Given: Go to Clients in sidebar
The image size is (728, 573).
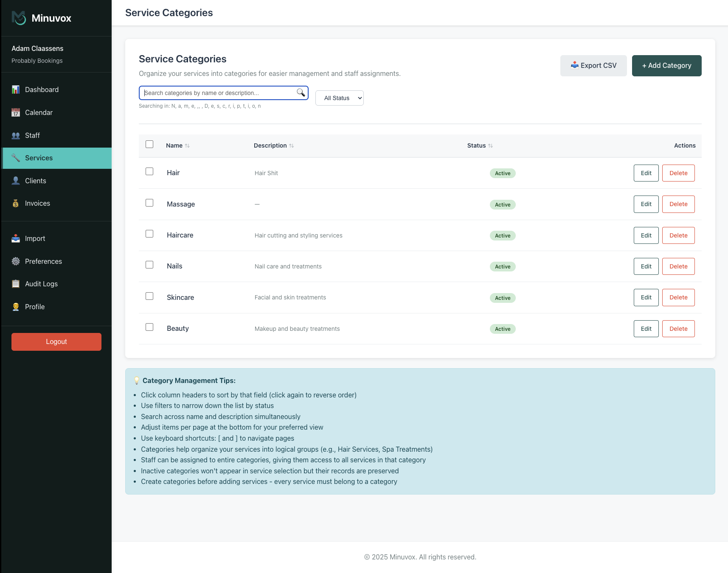Looking at the screenshot, I should (36, 181).
